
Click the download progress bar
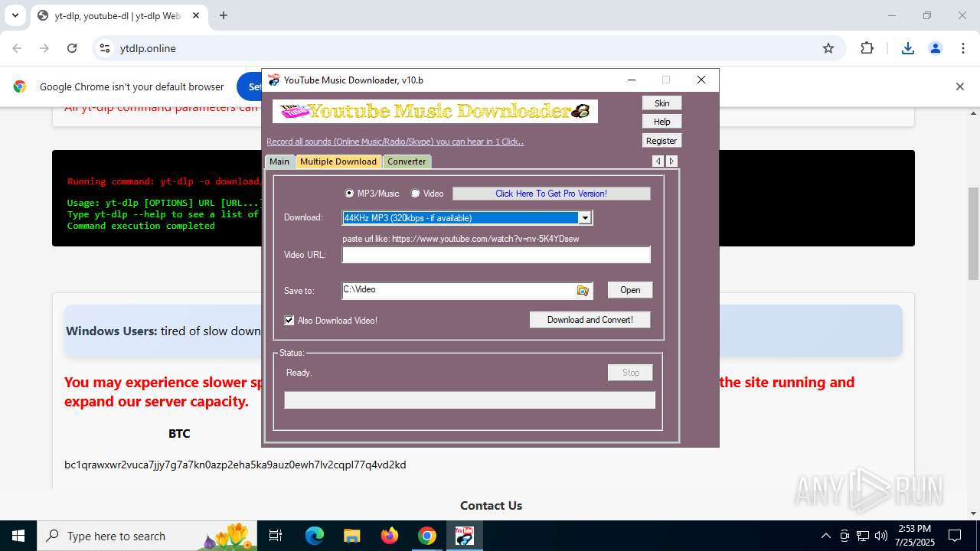[469, 400]
